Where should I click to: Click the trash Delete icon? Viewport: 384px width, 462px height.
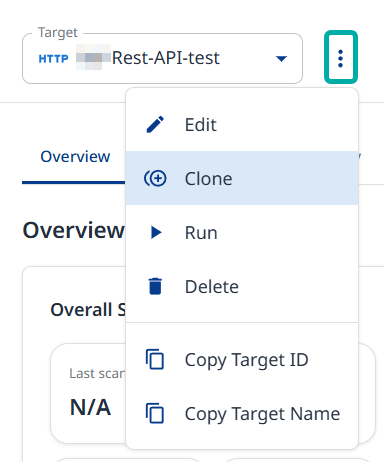click(x=155, y=286)
